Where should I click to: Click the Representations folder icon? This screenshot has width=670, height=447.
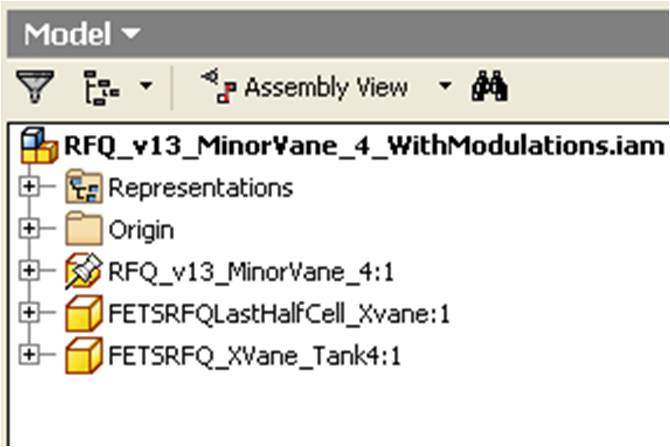(x=84, y=186)
